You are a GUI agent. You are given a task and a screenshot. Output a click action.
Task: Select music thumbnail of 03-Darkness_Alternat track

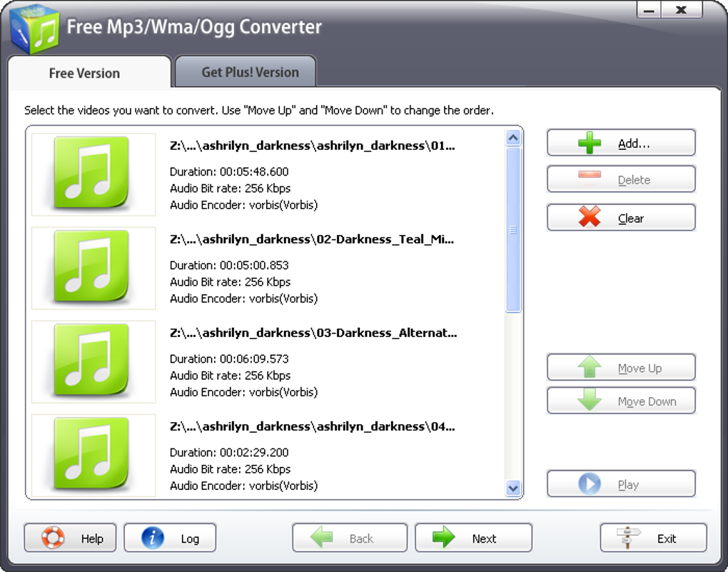click(93, 361)
